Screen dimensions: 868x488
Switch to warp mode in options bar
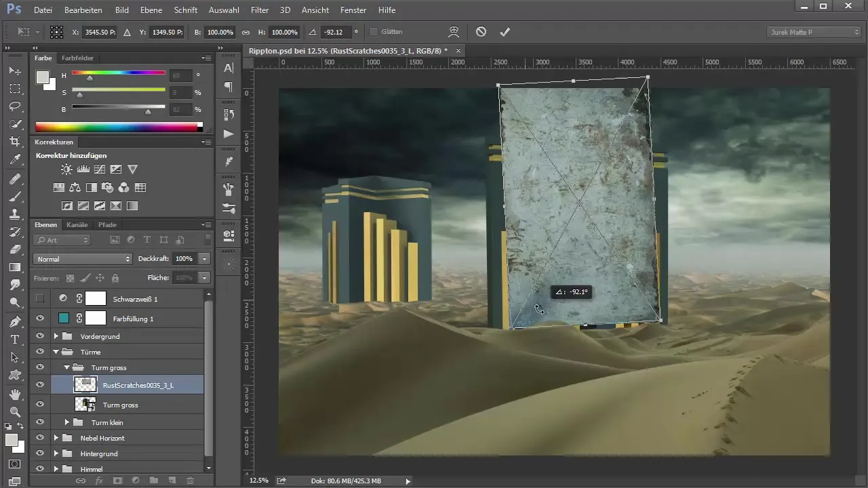click(454, 32)
